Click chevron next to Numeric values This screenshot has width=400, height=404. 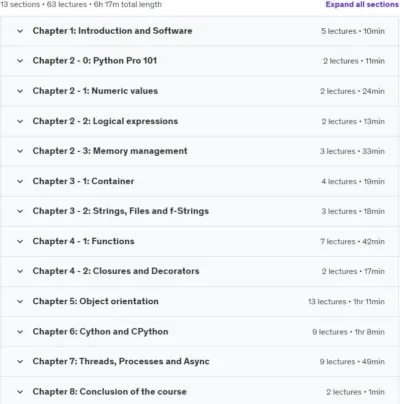pyautogui.click(x=20, y=91)
